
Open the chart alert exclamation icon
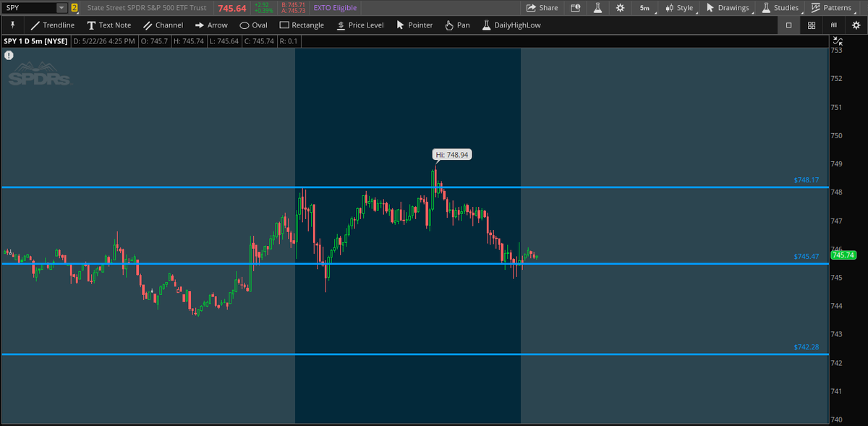click(9, 55)
